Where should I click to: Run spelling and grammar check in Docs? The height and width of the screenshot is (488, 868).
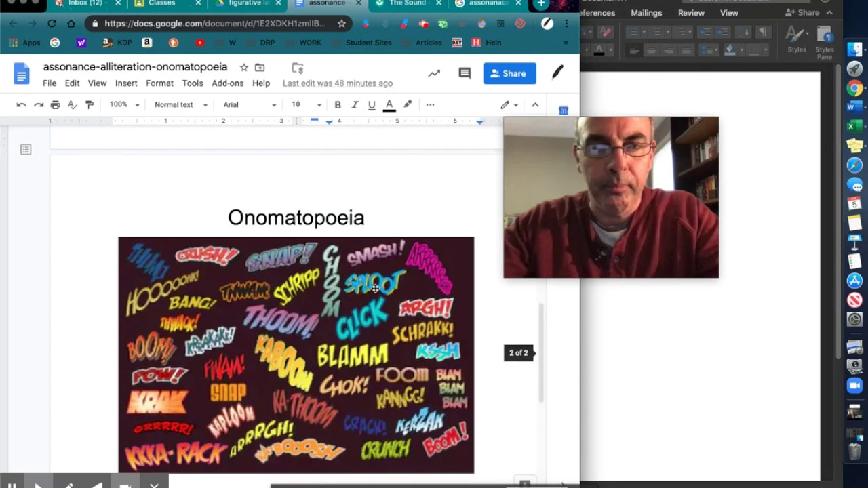click(73, 104)
